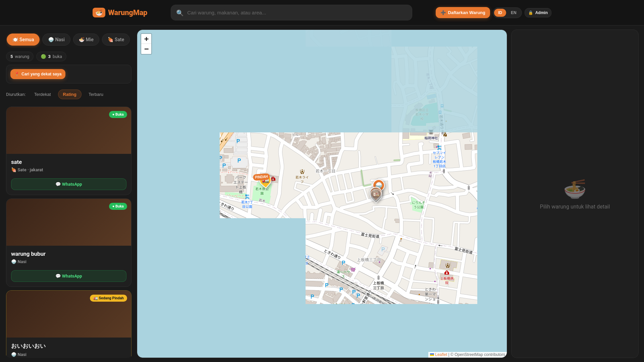Contact warung bubur via WhatsApp button
644x362 pixels.
[69, 276]
